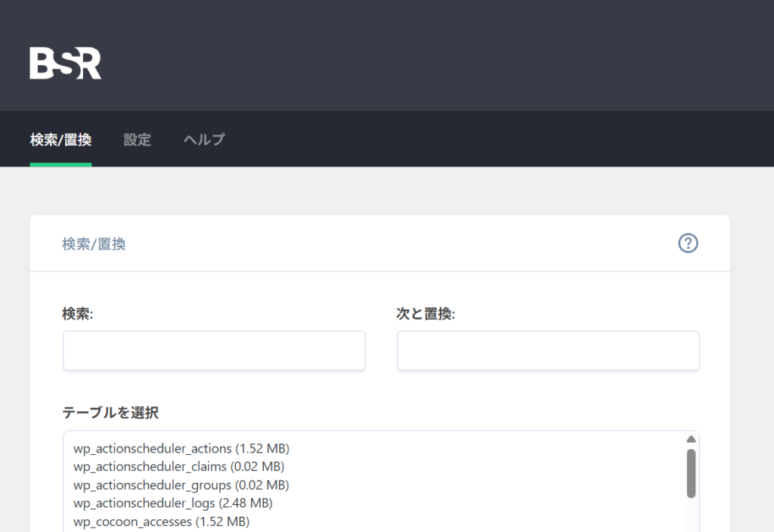Click the 検索: field label
Image resolution: width=774 pixels, height=532 pixels.
[x=77, y=314]
